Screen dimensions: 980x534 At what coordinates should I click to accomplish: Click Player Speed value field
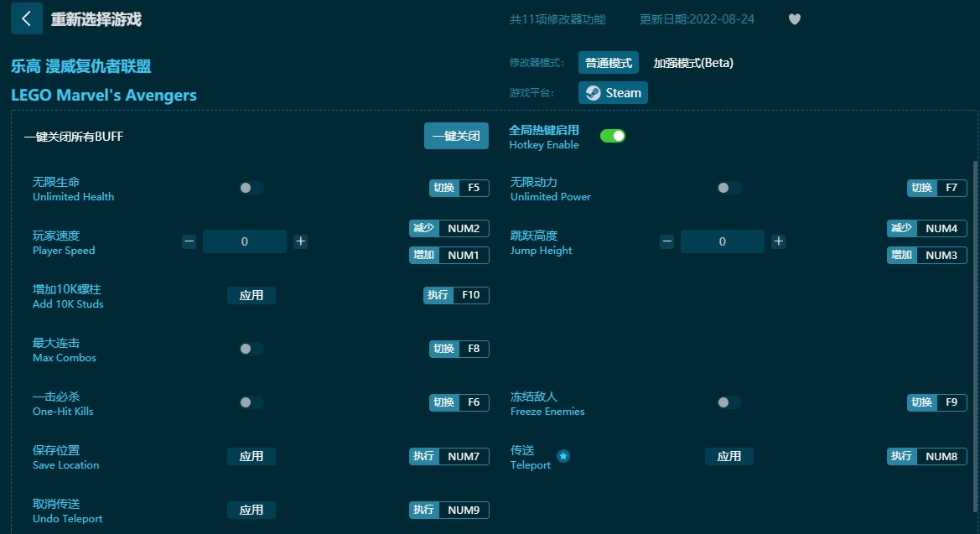point(245,241)
